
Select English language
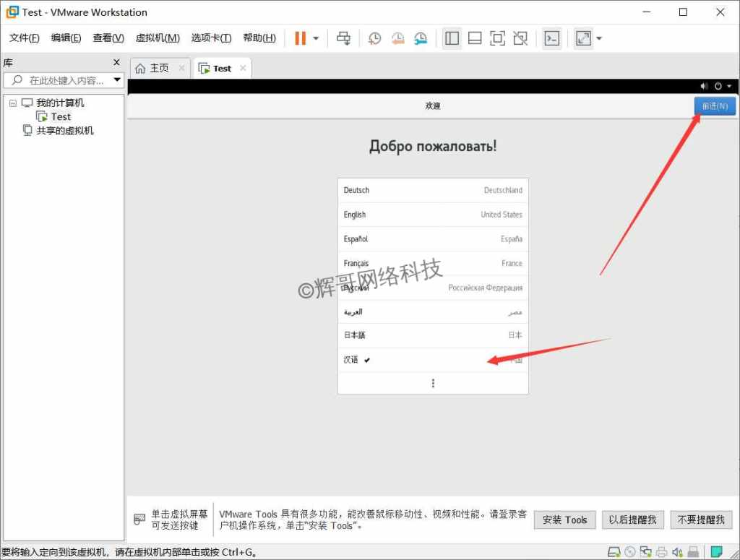click(x=433, y=215)
